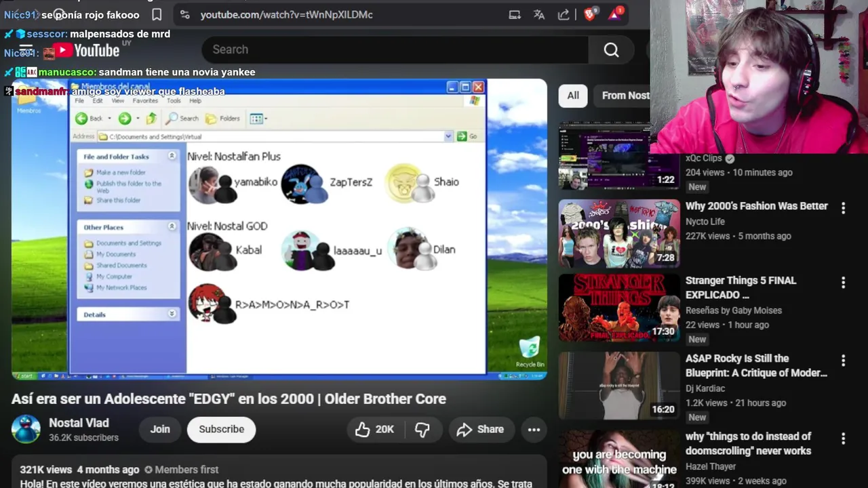The width and height of the screenshot is (868, 488).
Task: Open the Views dropdown in Explorer toolbar
Action: click(x=258, y=119)
